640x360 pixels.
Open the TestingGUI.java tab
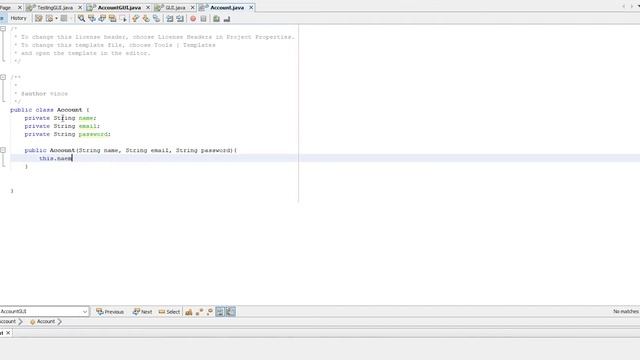(x=55, y=7)
